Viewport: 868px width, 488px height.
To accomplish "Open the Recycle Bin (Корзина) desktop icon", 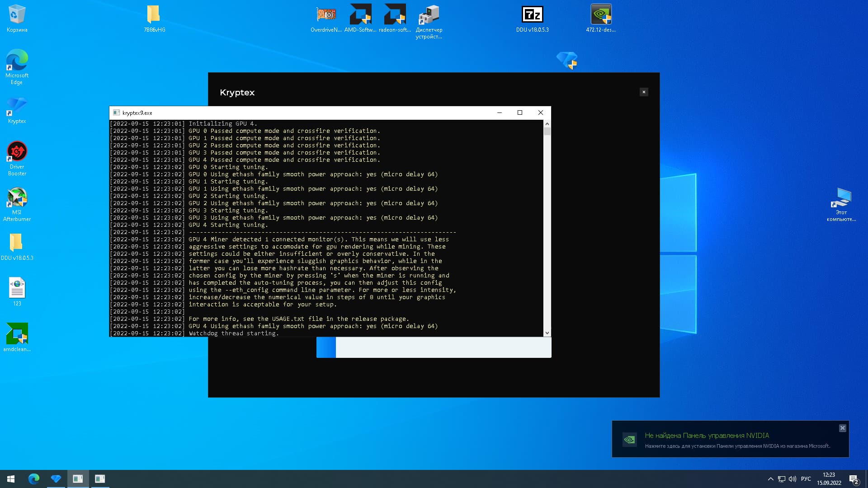I will tap(17, 19).
